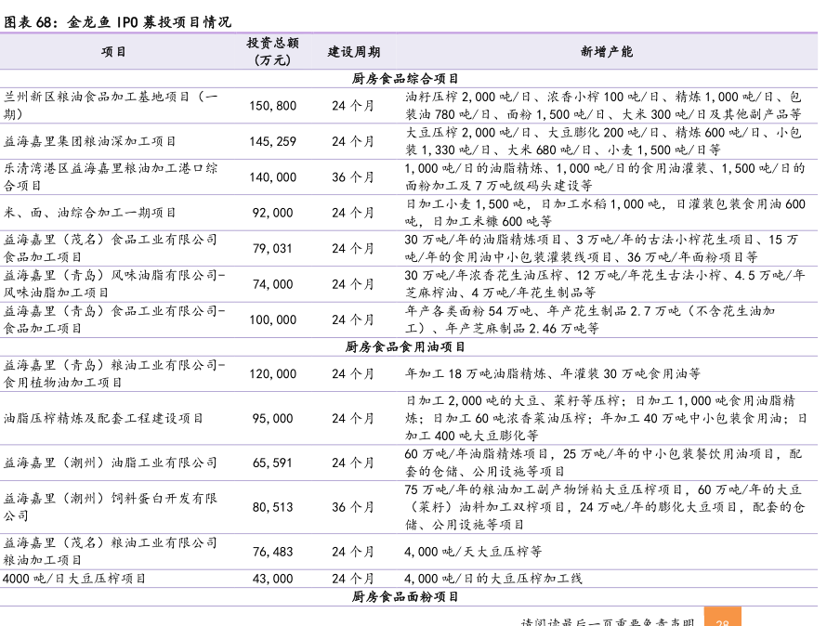The width and height of the screenshot is (840, 626).
Task: Click '24 个月' in the 兰州新区 row
Action: pyautogui.click(x=352, y=106)
